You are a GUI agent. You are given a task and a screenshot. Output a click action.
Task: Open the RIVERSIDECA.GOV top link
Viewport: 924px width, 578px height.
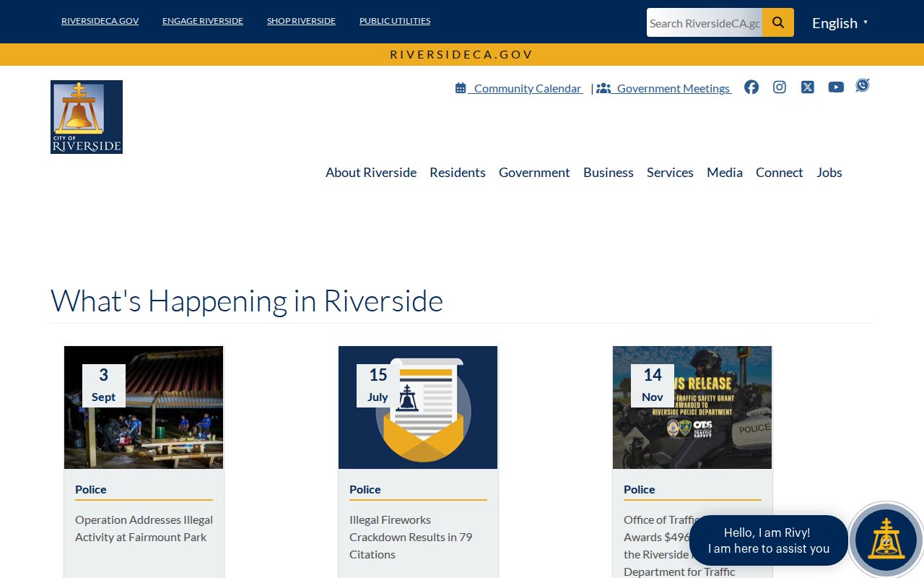[x=100, y=21]
